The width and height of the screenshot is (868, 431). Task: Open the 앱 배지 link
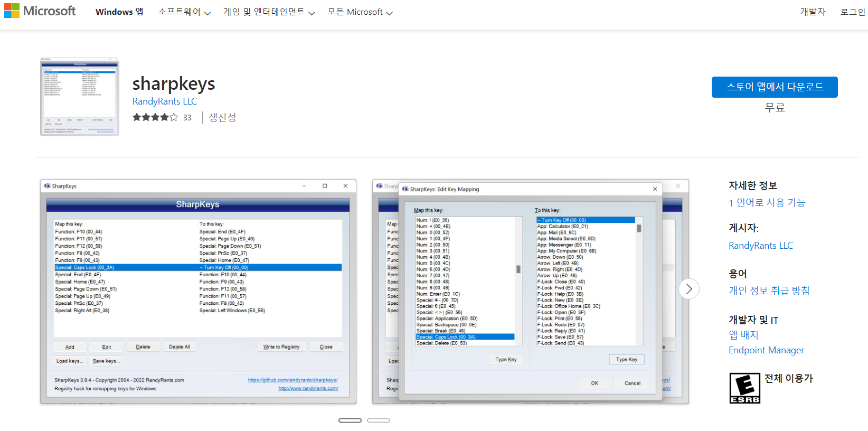point(743,335)
